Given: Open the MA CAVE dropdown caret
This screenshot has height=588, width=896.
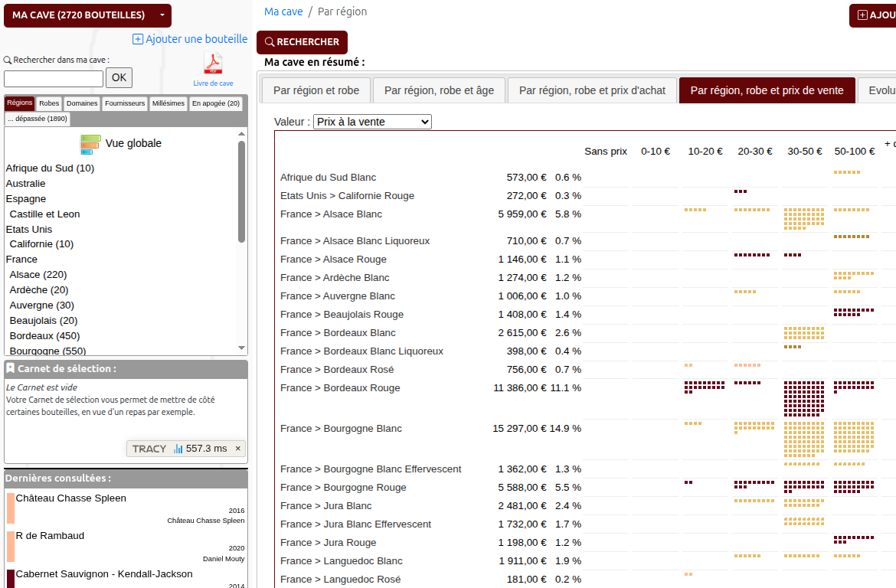Looking at the screenshot, I should tap(162, 15).
